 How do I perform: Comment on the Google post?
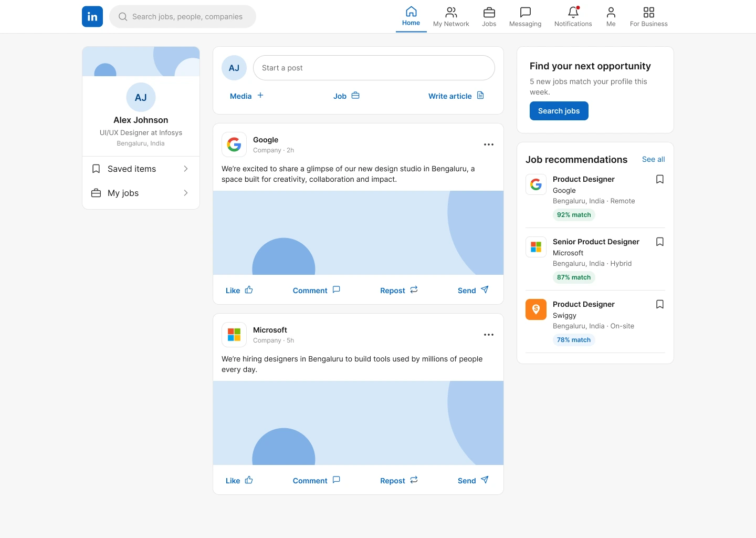coord(317,290)
